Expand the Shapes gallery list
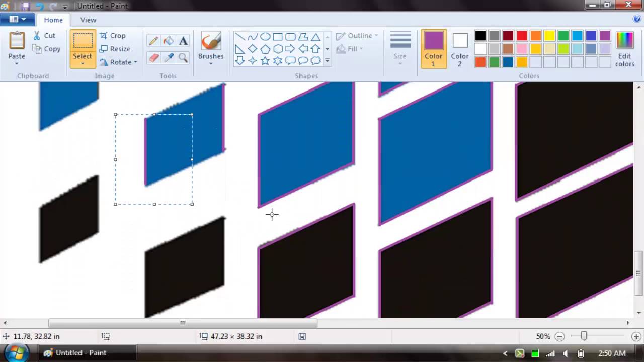The height and width of the screenshot is (362, 644). [x=327, y=61]
